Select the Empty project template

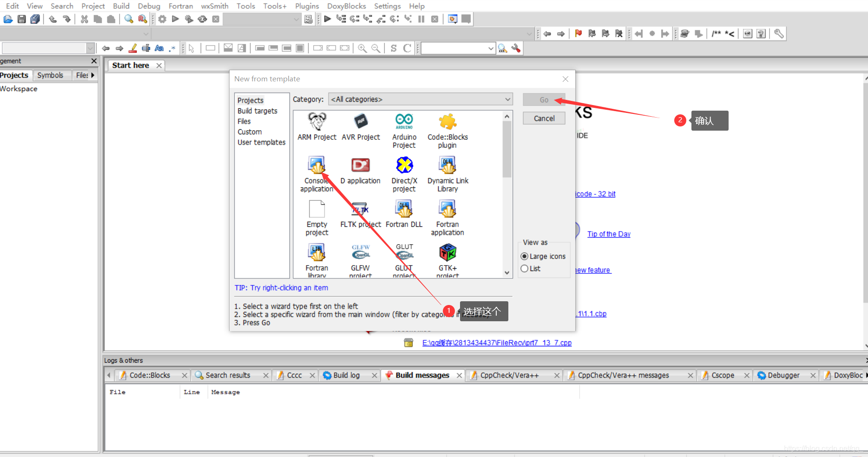coord(317,218)
